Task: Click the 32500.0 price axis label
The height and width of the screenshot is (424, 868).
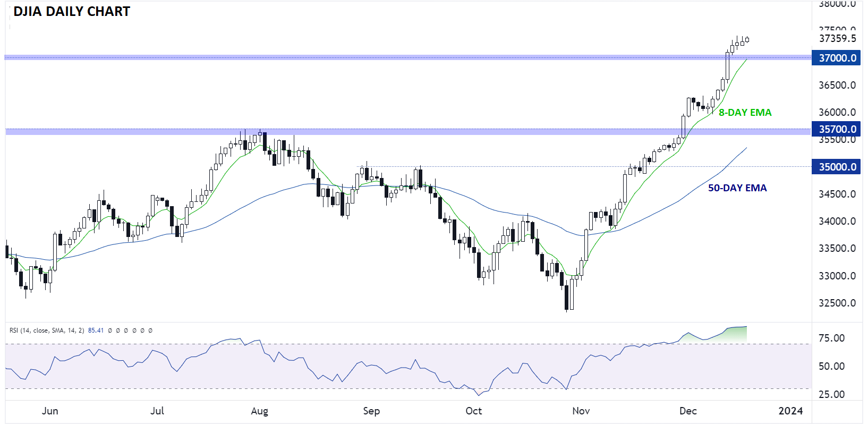Action: [837, 303]
